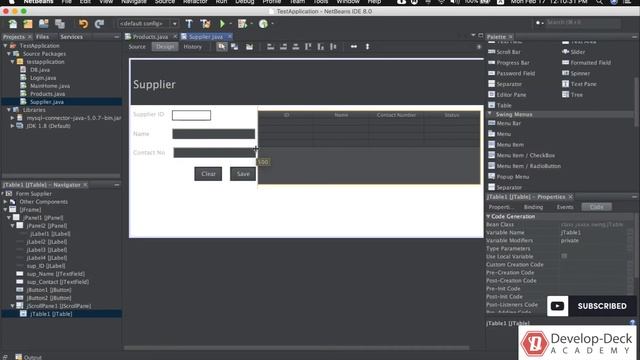Viewport: 640px width, 360px height.
Task: Open the Binding properties tab
Action: click(533, 207)
